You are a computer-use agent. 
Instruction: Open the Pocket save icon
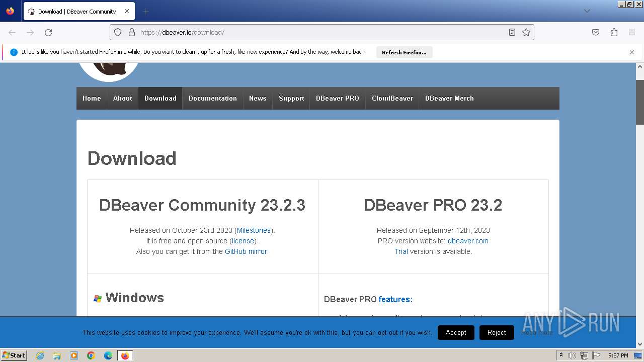tap(596, 32)
